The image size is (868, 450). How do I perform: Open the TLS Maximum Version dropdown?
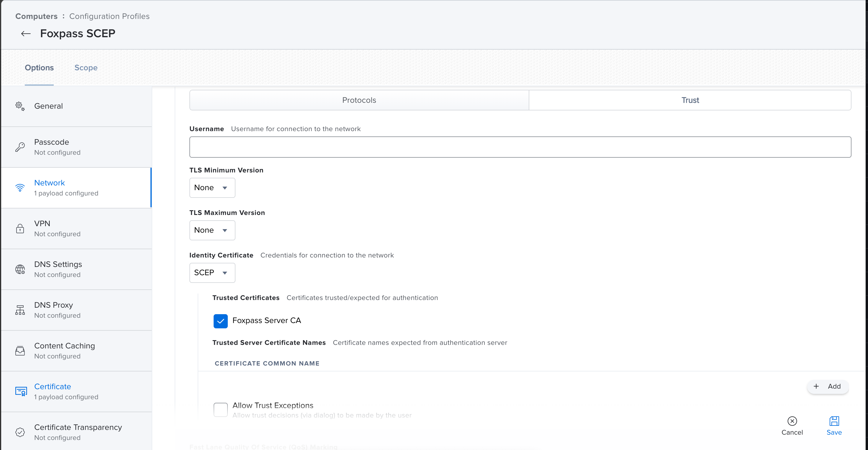click(x=212, y=230)
